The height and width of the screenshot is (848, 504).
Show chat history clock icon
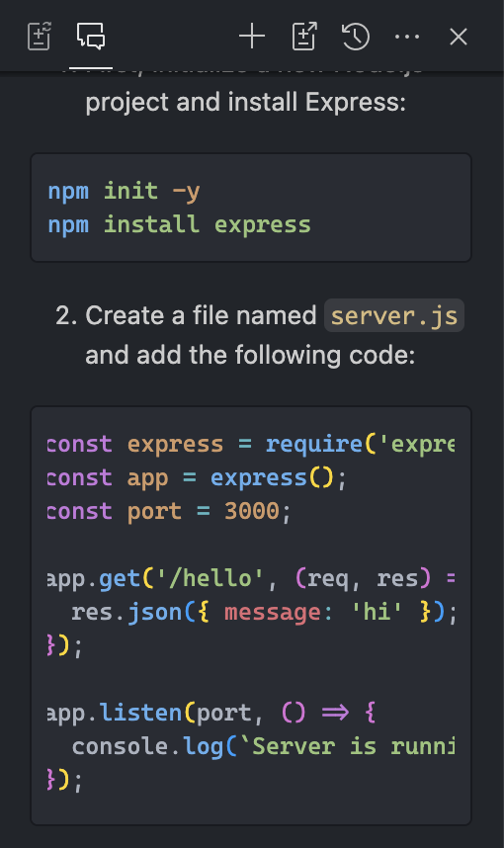tap(356, 37)
